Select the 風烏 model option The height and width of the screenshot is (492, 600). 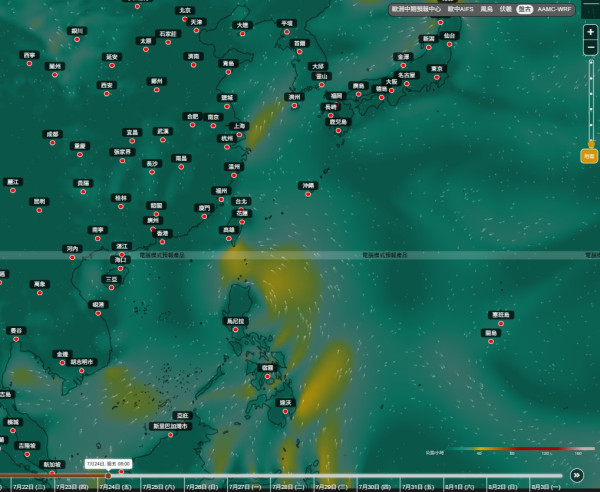(486, 9)
